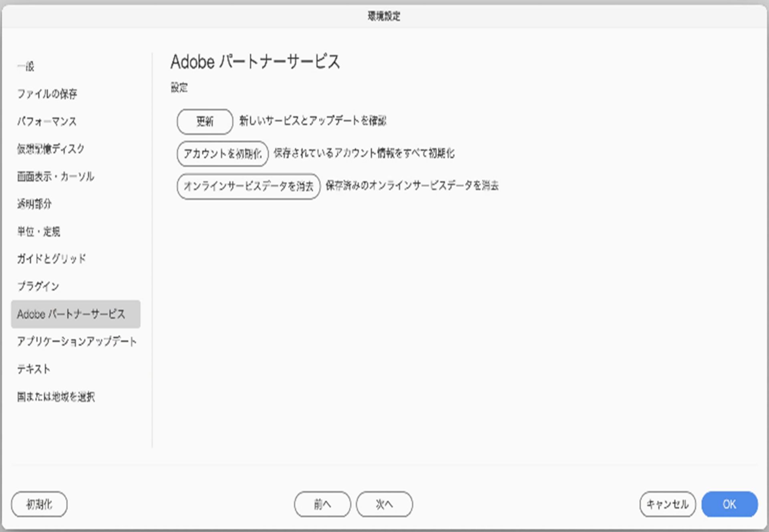The image size is (769, 532).
Task: Select 画面表示・カーソル category
Action: click(x=55, y=176)
